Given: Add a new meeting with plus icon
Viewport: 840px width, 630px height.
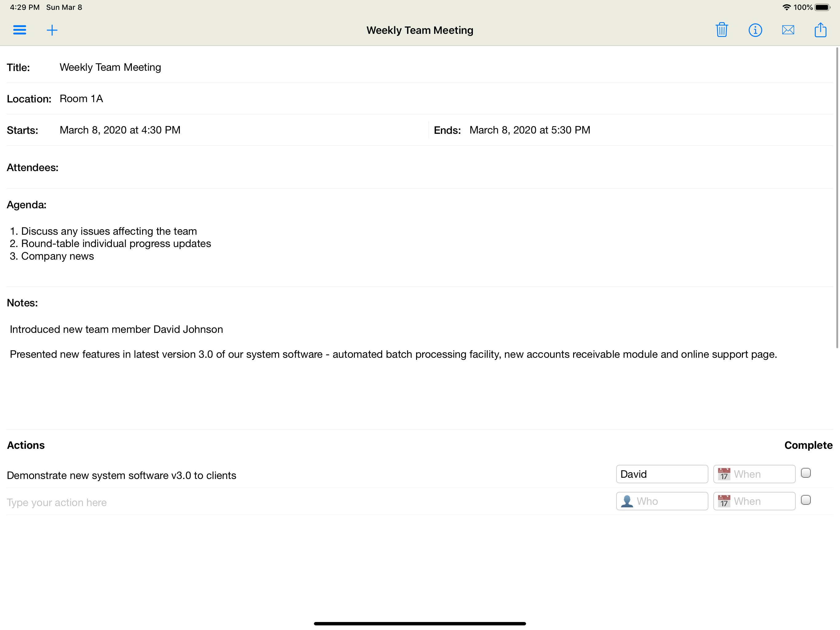Looking at the screenshot, I should 52,30.
